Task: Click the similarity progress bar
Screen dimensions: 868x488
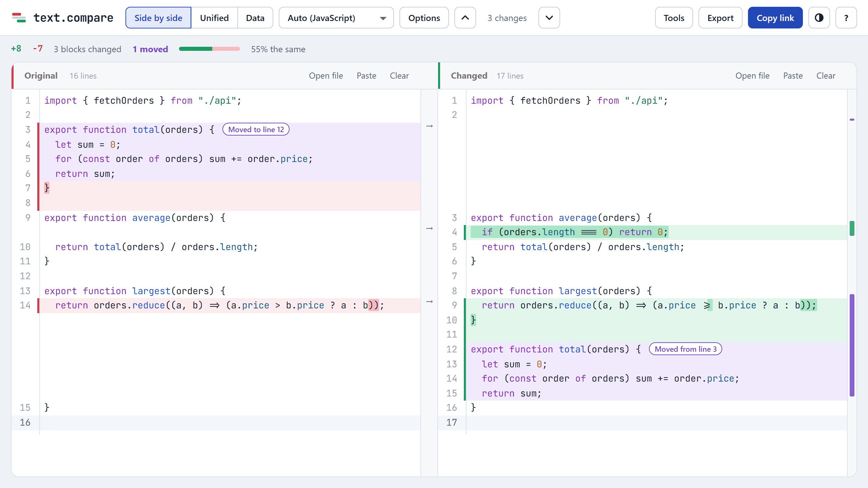Action: coord(209,49)
